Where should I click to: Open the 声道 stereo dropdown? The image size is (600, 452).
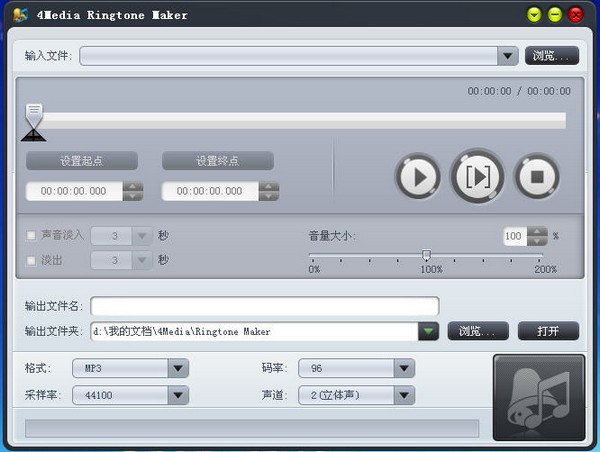click(x=404, y=395)
